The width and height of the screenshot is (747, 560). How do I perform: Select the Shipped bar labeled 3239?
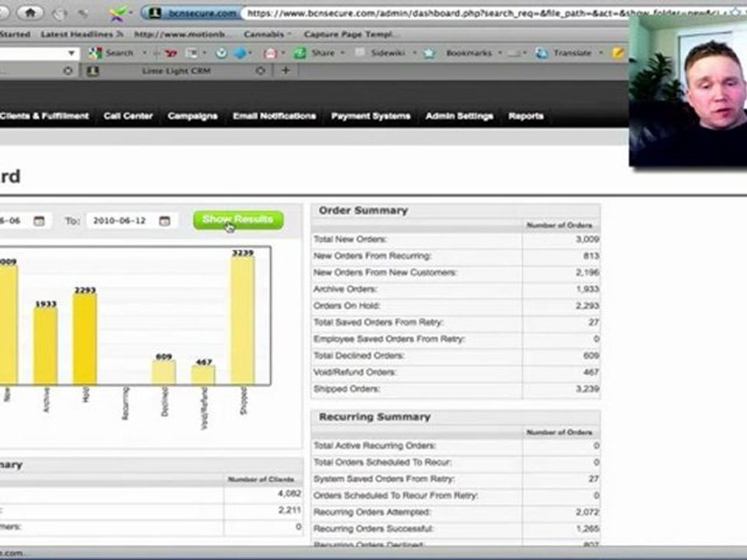pos(243,320)
